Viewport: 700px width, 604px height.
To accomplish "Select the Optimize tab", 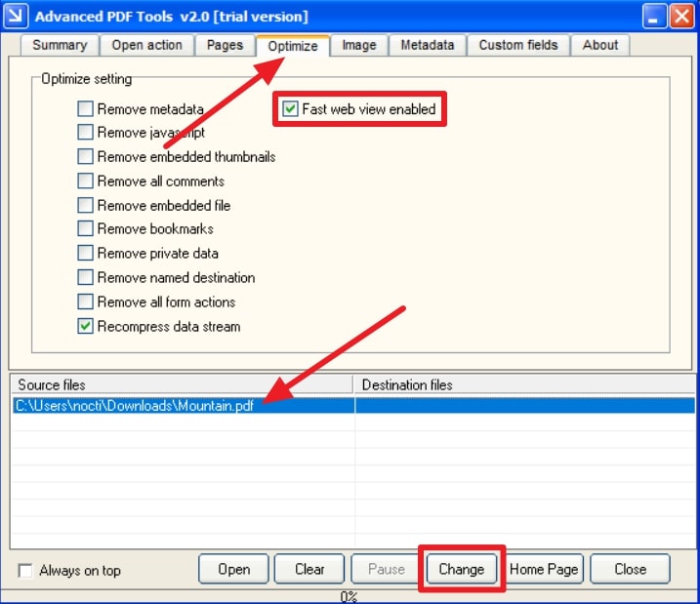I will [x=293, y=46].
